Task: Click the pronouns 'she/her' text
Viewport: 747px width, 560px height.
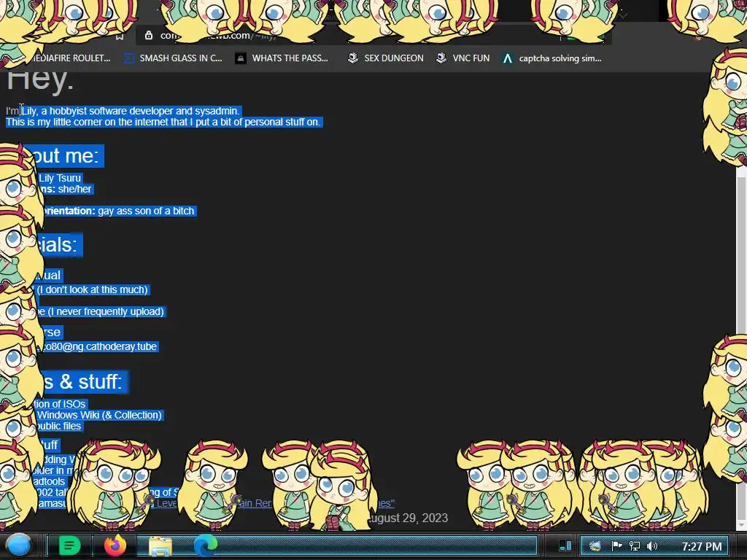Action: pyautogui.click(x=75, y=189)
